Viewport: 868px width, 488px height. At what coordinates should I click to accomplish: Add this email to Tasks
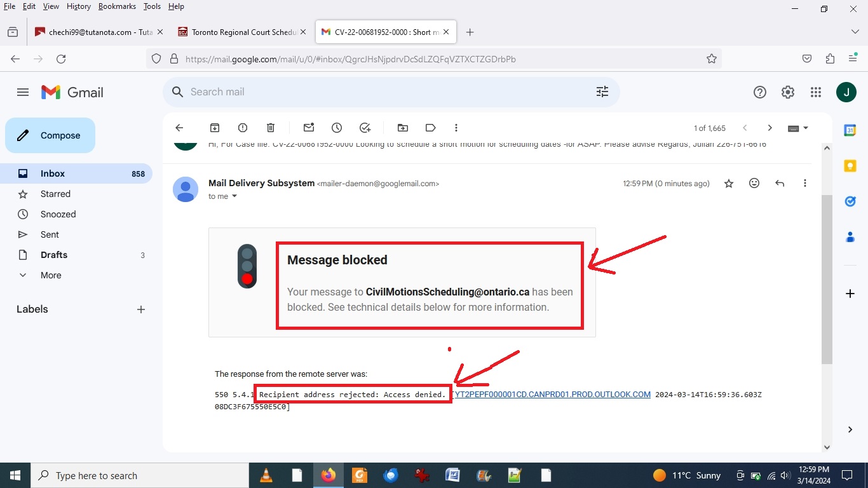[x=365, y=128]
